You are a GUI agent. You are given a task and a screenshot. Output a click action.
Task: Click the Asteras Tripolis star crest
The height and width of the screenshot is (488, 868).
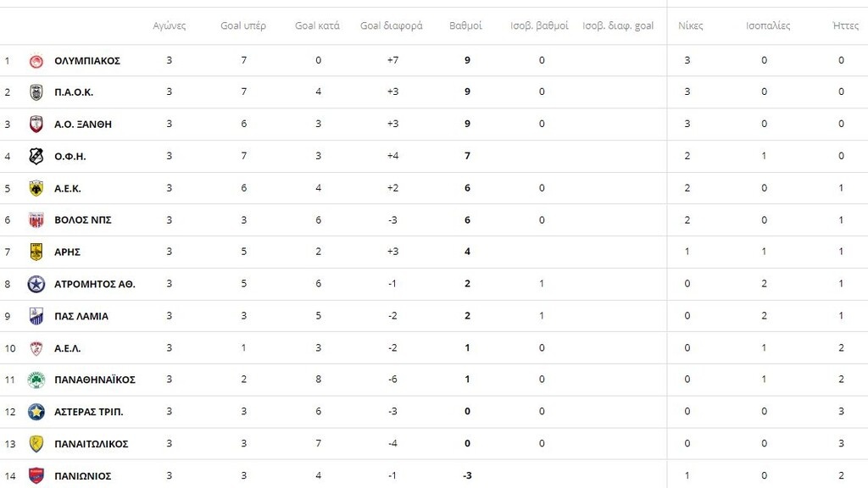coord(36,412)
